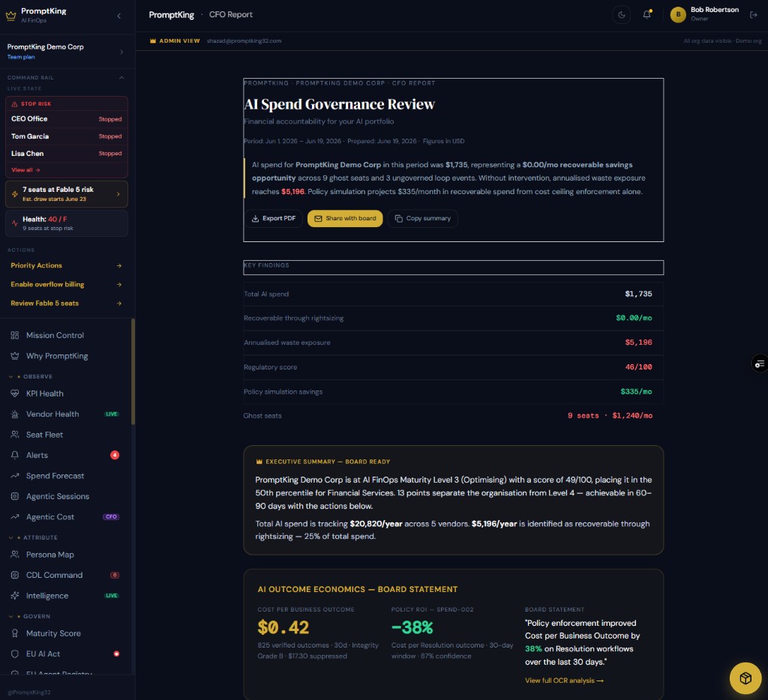Go to Vendor Health
This screenshot has width=768, height=700.
(66, 414)
